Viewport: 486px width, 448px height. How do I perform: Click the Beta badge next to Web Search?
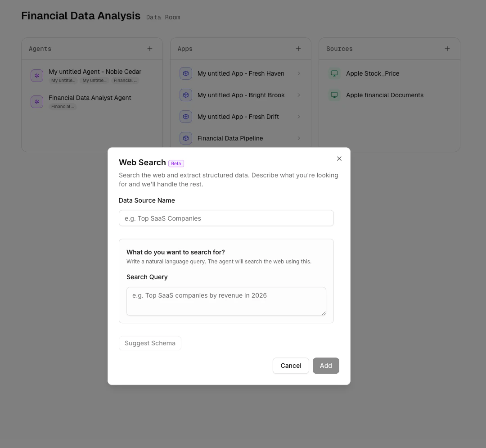(x=176, y=163)
